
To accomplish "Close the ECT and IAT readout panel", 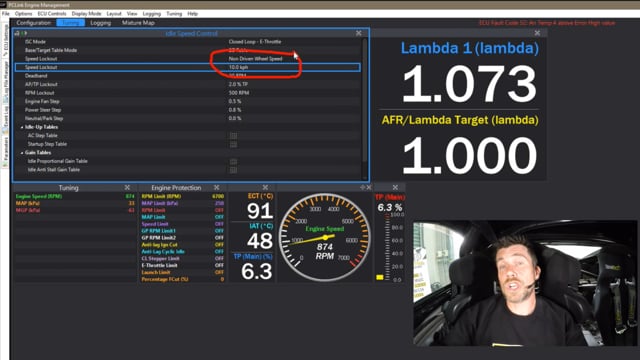I will click(x=265, y=187).
